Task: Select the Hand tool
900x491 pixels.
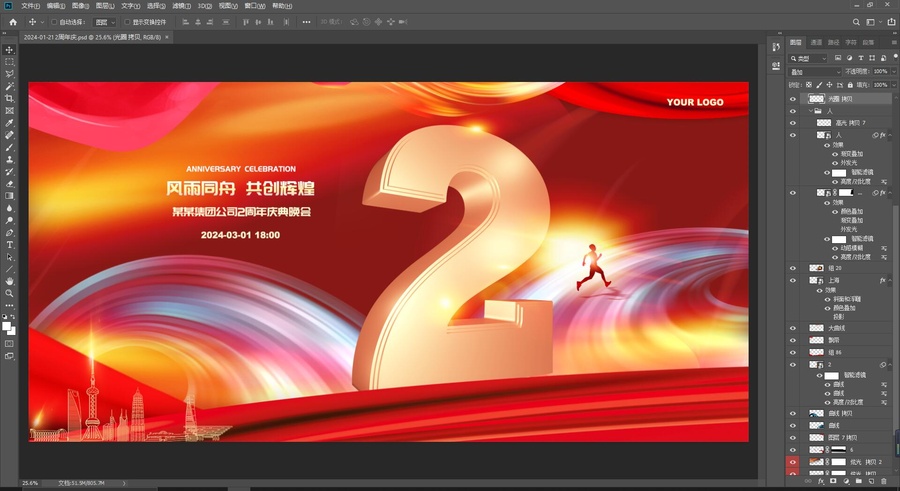Action: (x=9, y=281)
